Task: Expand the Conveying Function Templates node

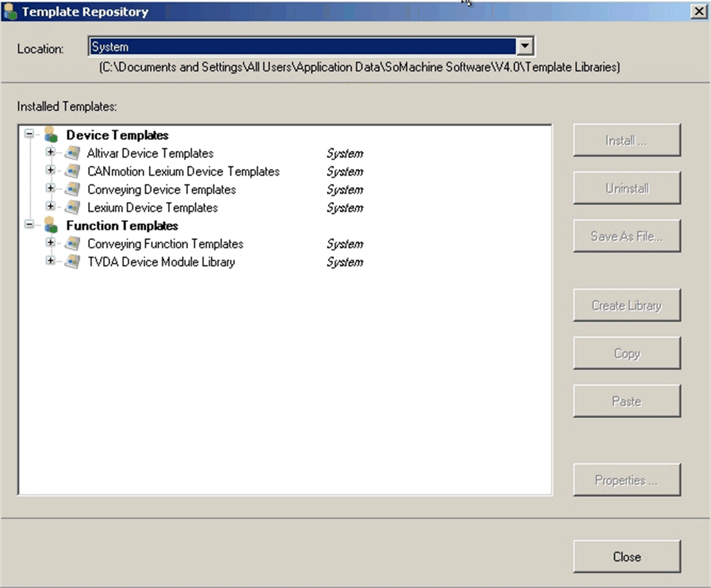Action: click(50, 242)
